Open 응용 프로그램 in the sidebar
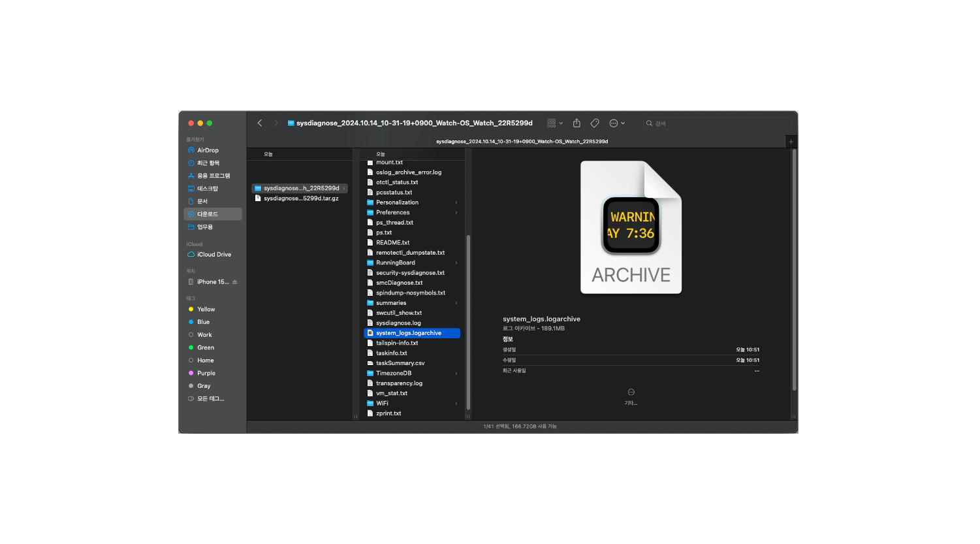 point(213,176)
